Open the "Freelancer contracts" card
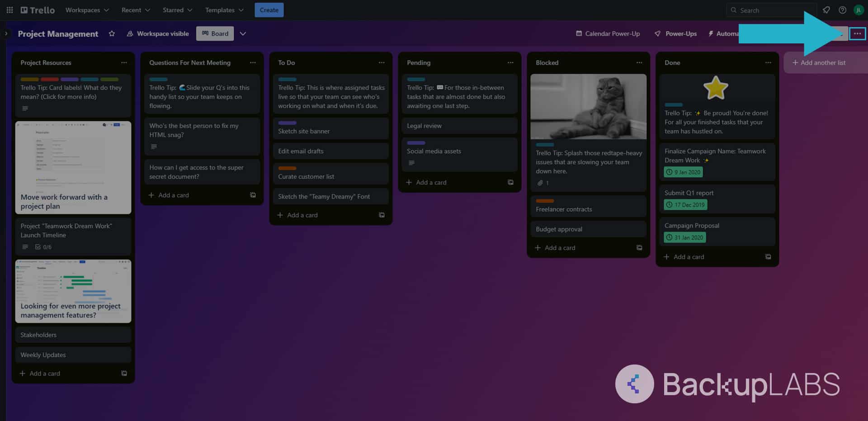868x421 pixels. coord(588,206)
